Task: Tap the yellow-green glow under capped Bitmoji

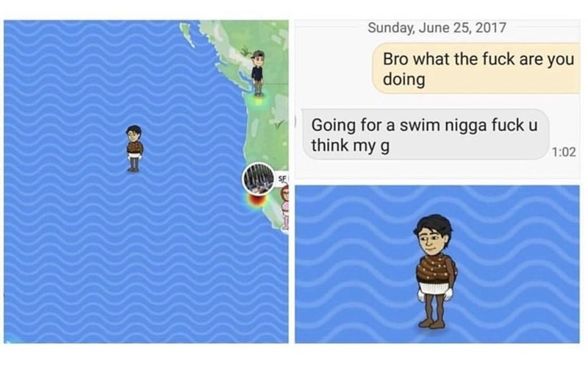Action: tap(258, 99)
